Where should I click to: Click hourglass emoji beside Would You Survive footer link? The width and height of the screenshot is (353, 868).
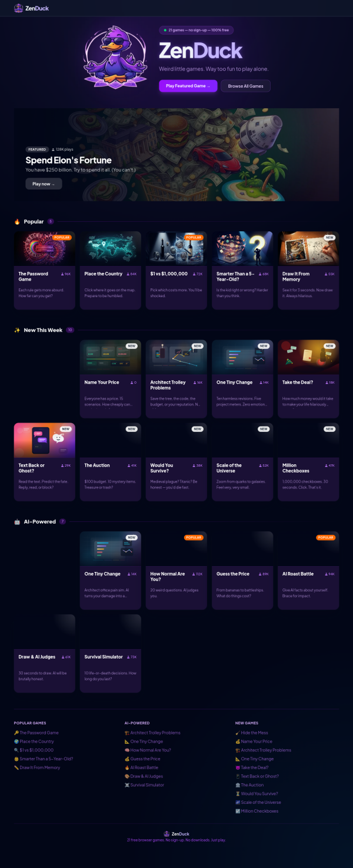click(238, 794)
